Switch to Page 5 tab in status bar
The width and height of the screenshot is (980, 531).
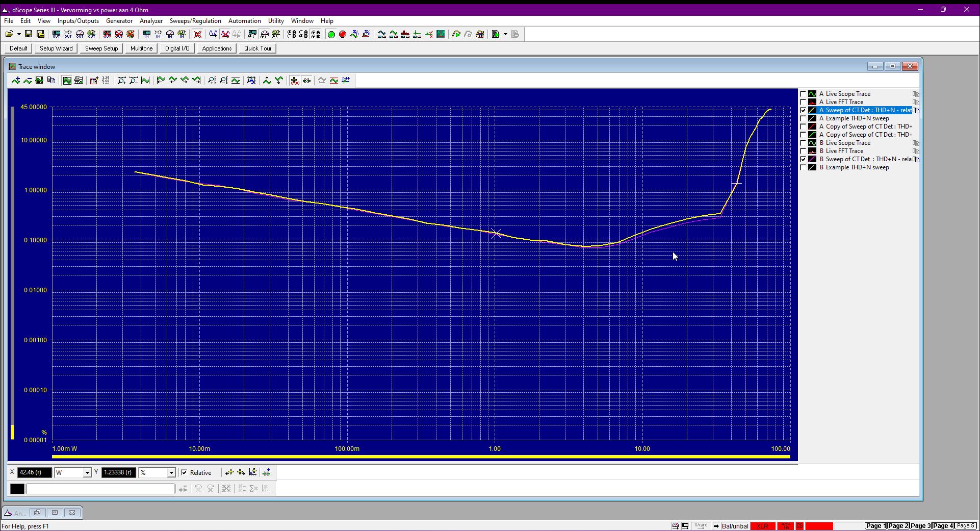[x=966, y=526]
